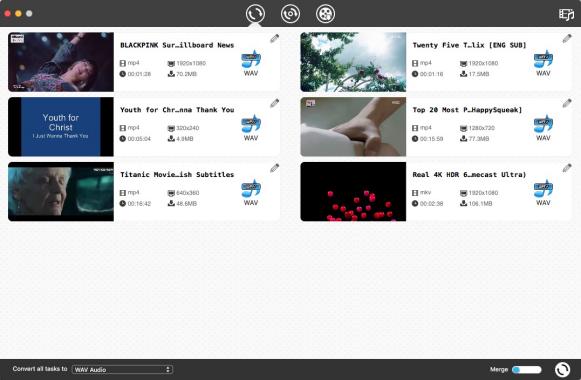Change WAV output format for BLACKPINK video
This screenshot has width=581, height=380.
(251, 63)
